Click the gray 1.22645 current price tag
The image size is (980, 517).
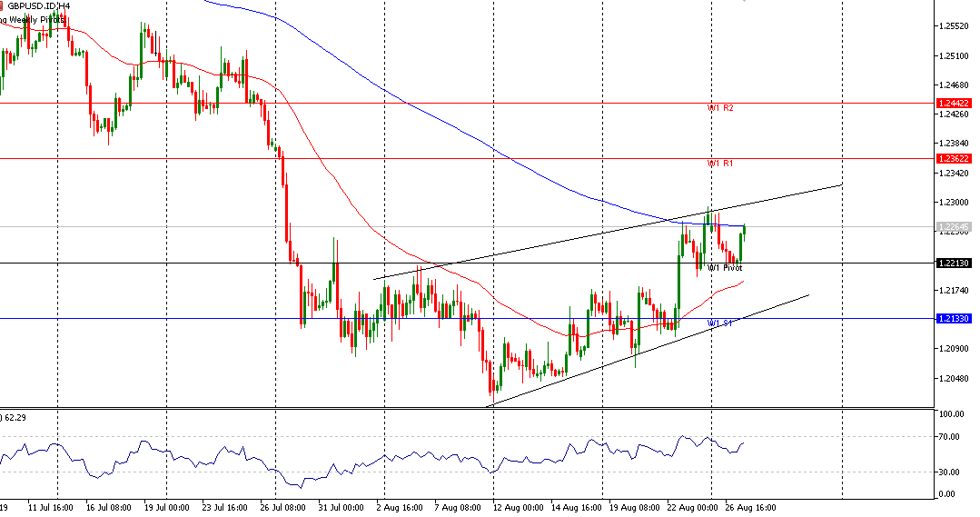tap(954, 226)
